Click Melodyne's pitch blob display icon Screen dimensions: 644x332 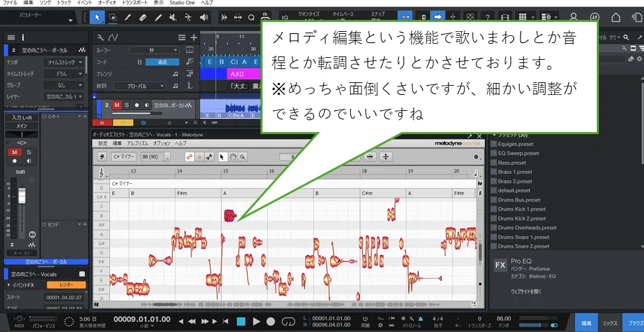(190, 156)
